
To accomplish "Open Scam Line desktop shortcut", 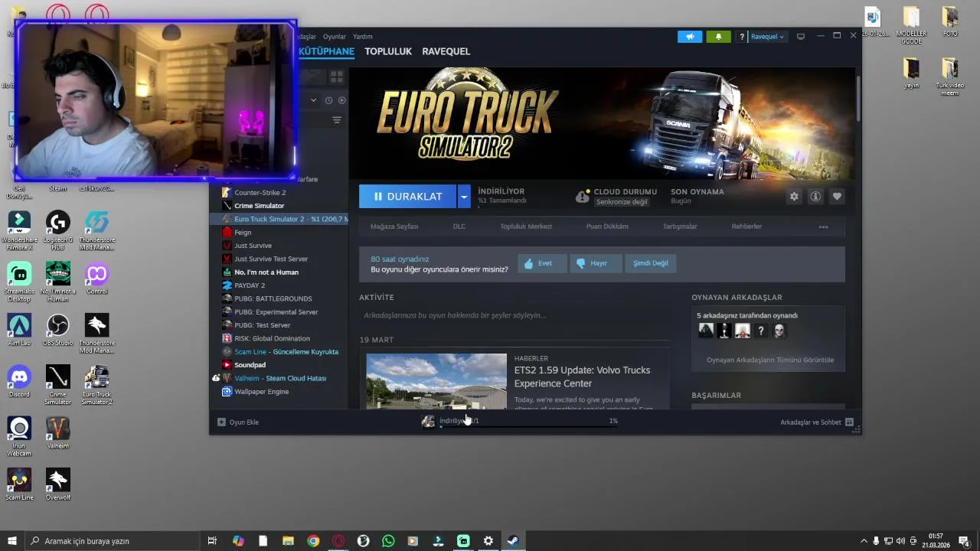I will click(19, 484).
